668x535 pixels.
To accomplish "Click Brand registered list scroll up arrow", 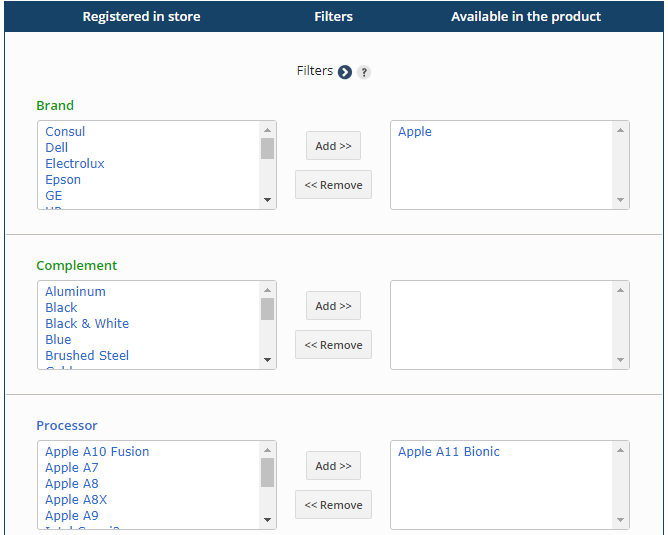I will click(x=268, y=130).
